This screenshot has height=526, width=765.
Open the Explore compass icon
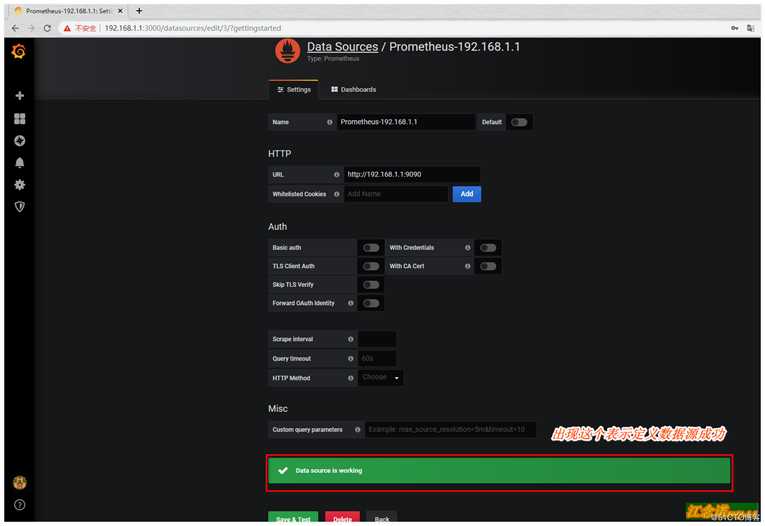20,141
